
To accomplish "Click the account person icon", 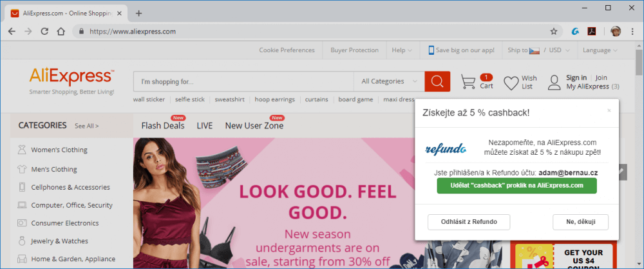I will (554, 83).
